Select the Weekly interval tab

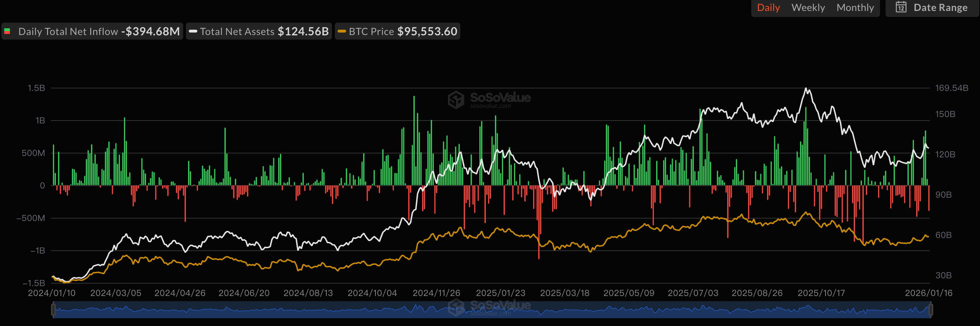(x=808, y=8)
